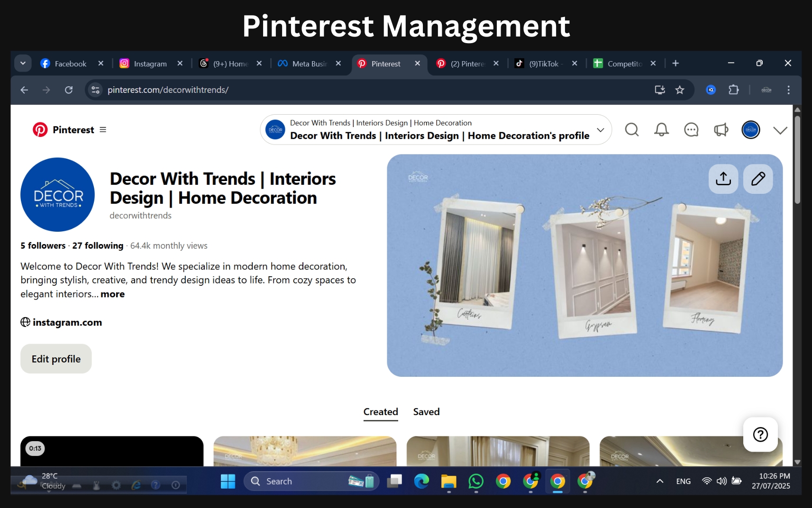This screenshot has width=812, height=508.
Task: Open WhatsApp from the Windows taskbar
Action: point(475,481)
